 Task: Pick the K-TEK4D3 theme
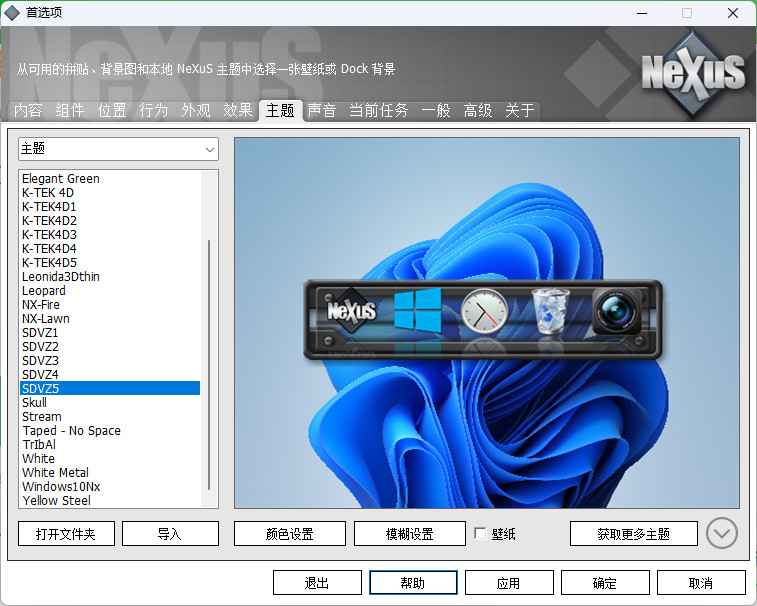pyautogui.click(x=110, y=235)
